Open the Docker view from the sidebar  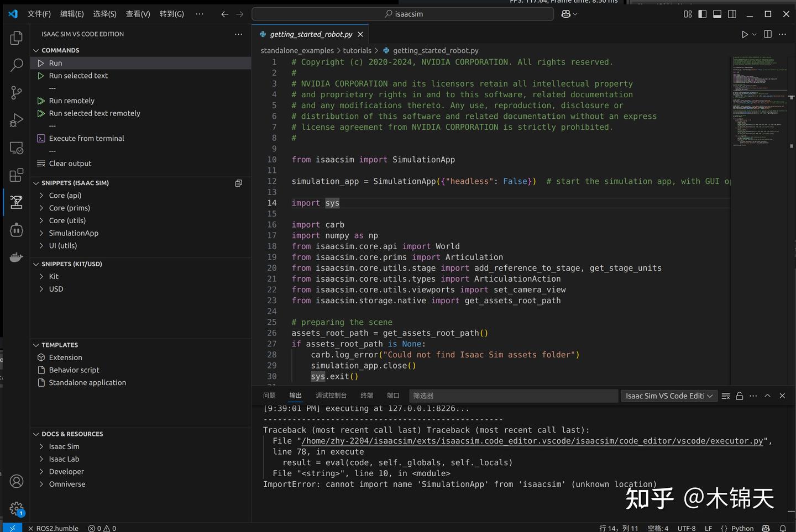coord(16,256)
